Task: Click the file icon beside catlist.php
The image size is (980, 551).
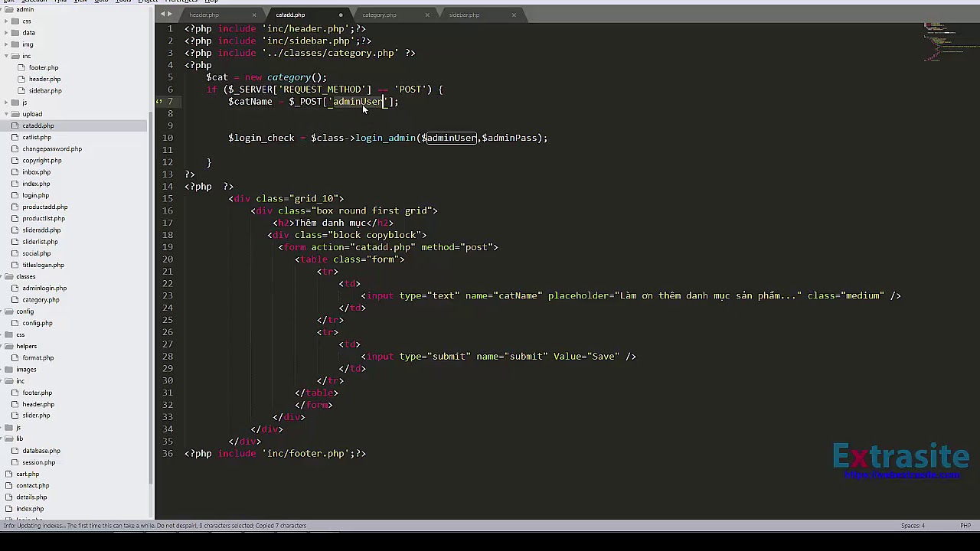Action: 15,137
